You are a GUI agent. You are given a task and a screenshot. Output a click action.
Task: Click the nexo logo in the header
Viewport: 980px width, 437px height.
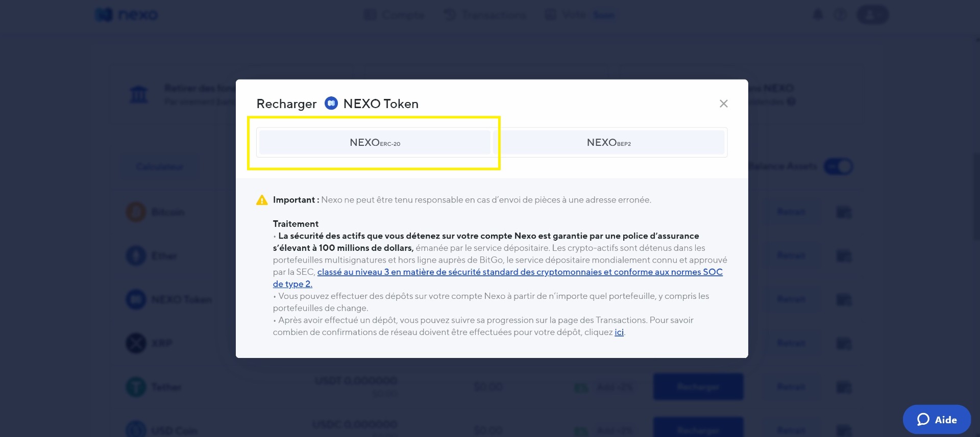point(127,15)
